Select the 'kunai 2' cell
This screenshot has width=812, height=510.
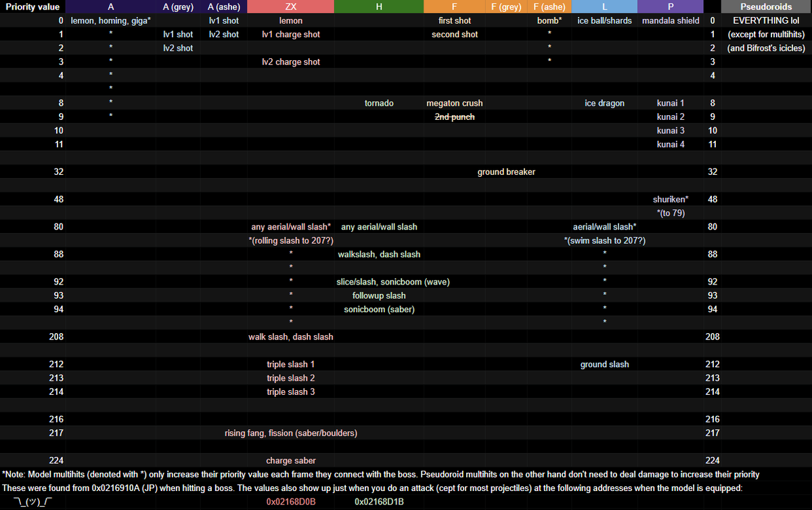671,117
